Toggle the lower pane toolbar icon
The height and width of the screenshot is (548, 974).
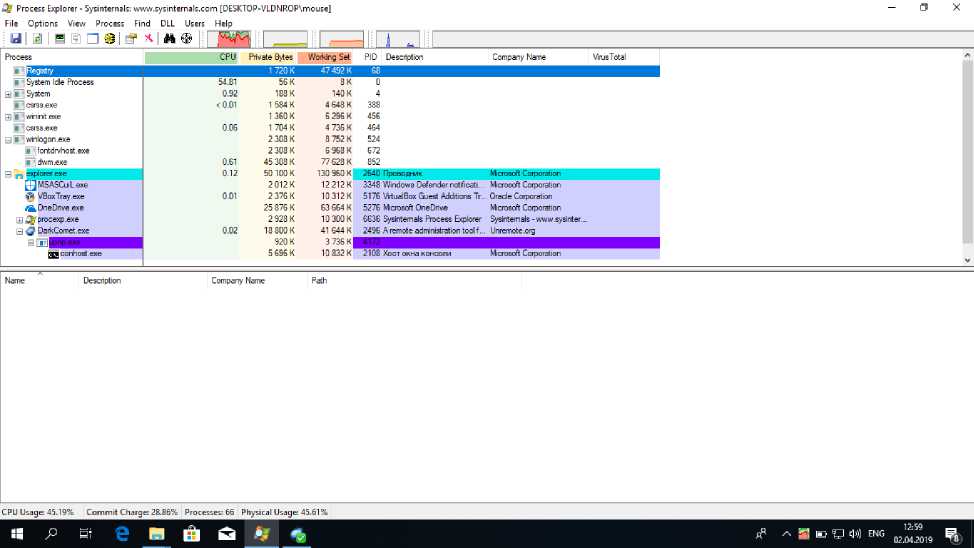(93, 39)
